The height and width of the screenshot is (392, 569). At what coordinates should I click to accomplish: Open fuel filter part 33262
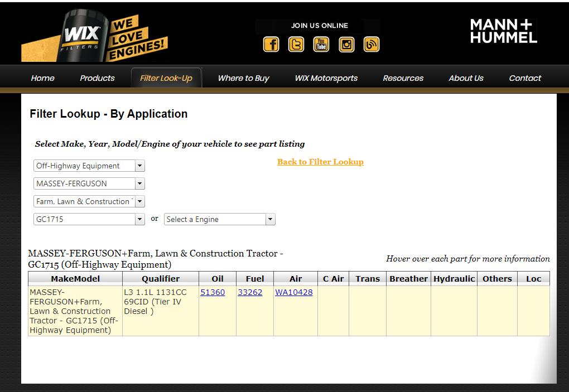click(250, 292)
